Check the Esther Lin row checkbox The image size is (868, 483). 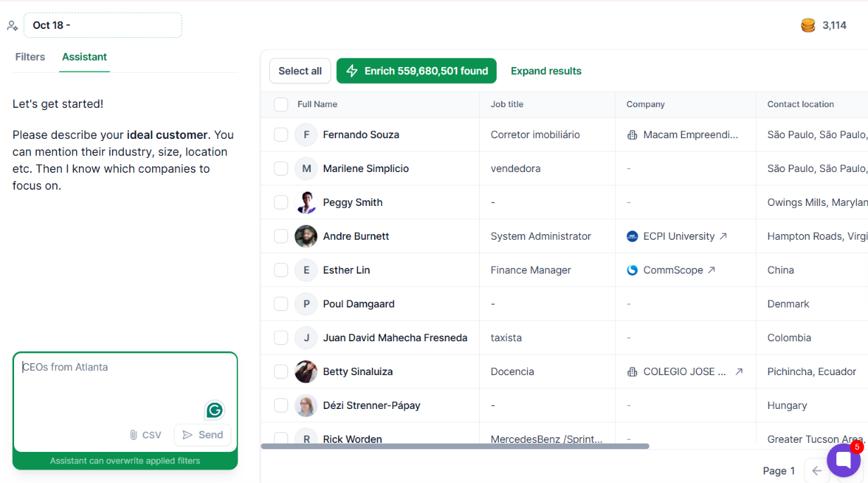point(281,270)
